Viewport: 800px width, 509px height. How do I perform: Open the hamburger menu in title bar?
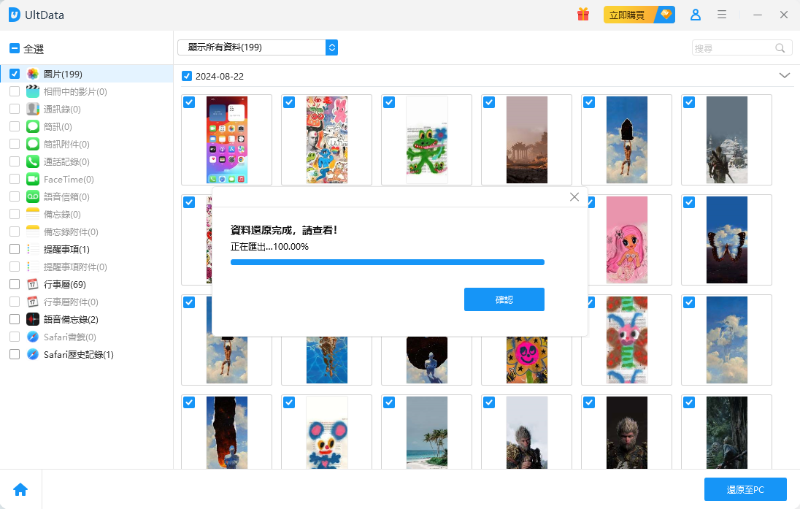tap(722, 15)
